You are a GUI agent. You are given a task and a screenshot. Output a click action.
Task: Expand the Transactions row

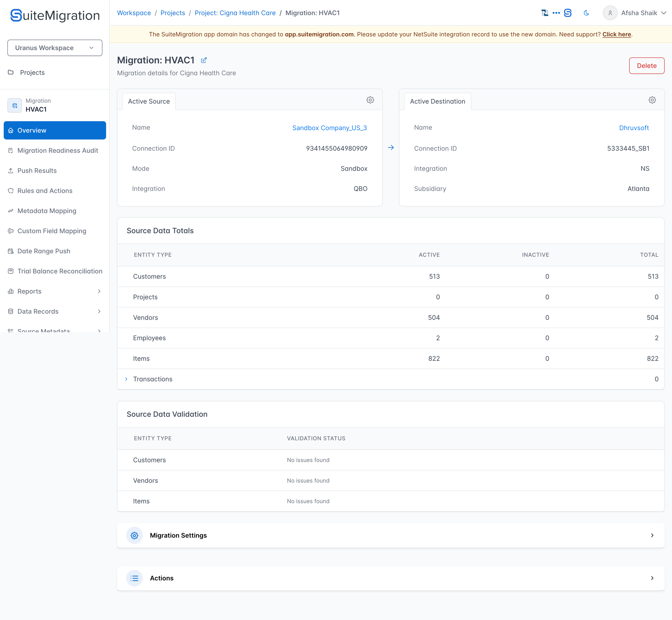(126, 379)
